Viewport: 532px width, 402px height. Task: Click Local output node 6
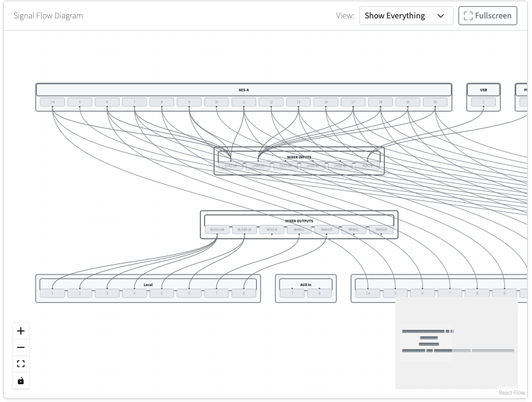pos(189,294)
